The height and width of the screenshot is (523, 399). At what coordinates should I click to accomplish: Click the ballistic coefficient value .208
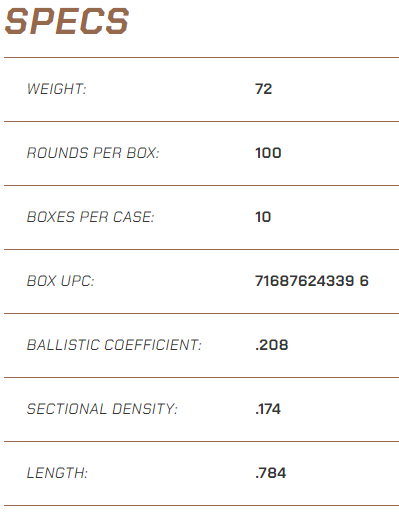pyautogui.click(x=272, y=345)
